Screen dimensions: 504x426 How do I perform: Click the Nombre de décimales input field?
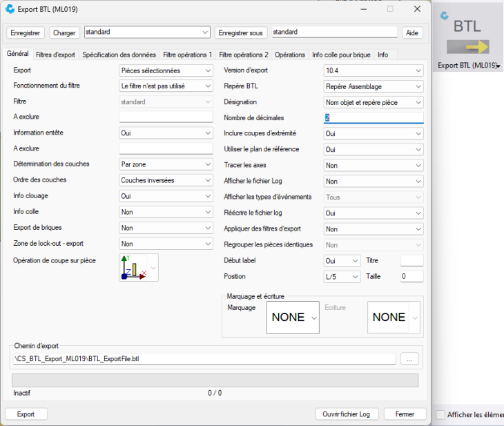click(x=373, y=117)
